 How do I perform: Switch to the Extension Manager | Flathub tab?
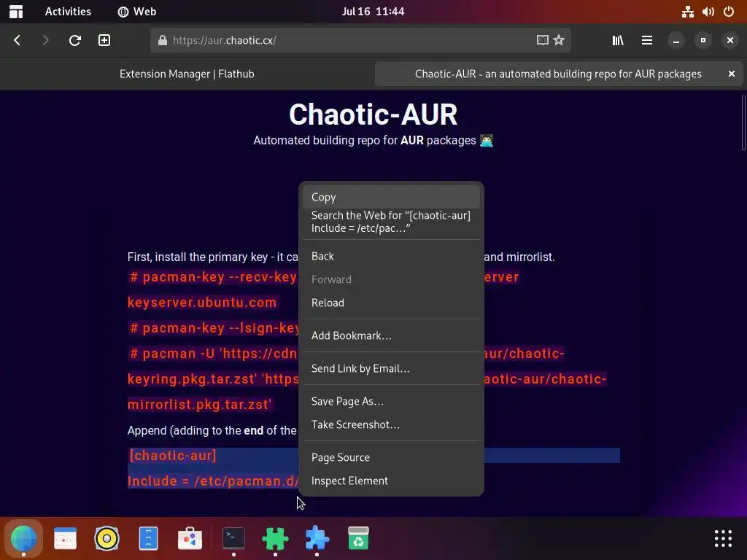point(187,74)
